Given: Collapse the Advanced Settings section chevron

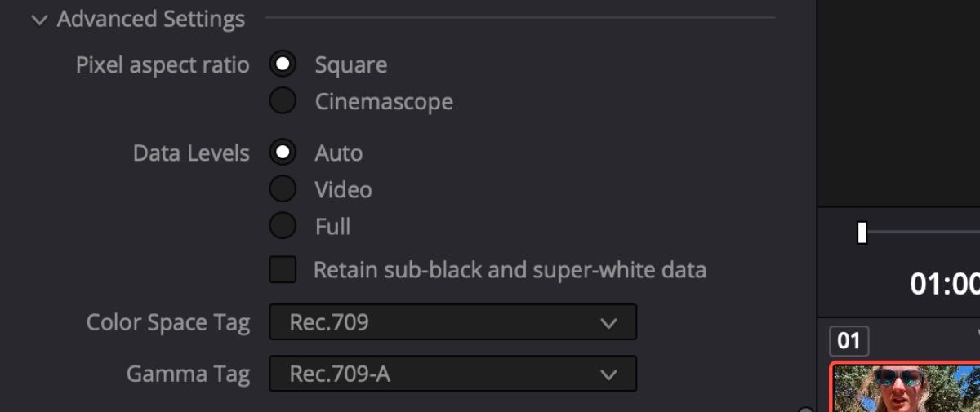Looking at the screenshot, I should (38, 20).
